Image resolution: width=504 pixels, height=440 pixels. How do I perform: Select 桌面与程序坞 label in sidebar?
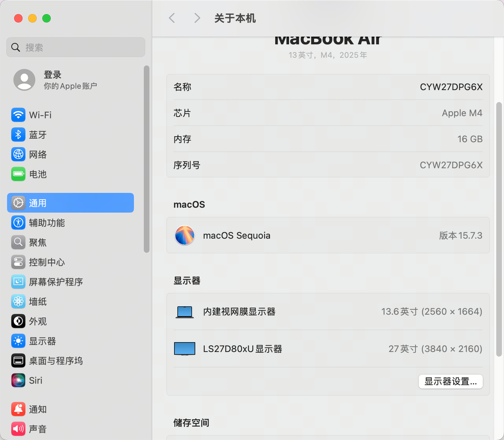(56, 361)
